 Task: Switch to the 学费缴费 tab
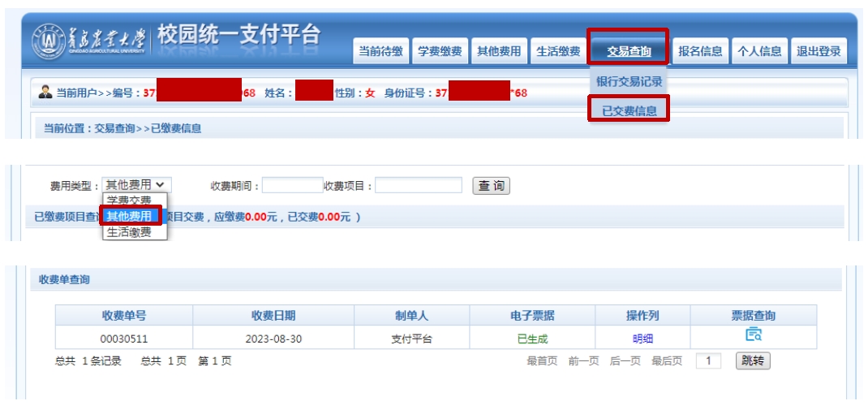click(440, 51)
